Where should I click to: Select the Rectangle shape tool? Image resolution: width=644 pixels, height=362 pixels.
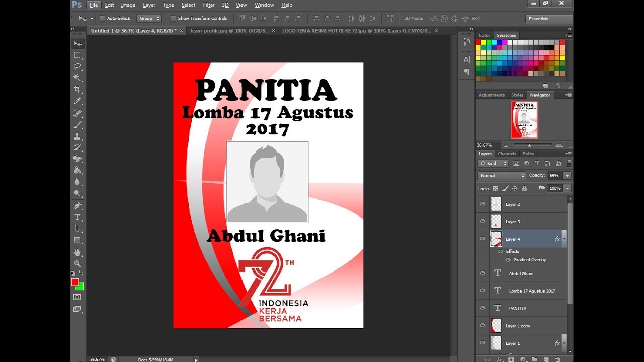(x=77, y=240)
